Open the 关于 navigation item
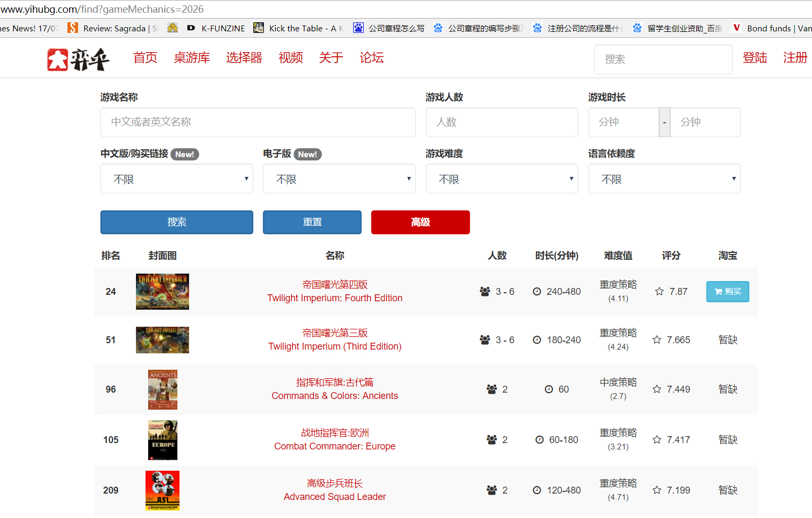The height and width of the screenshot is (518, 812). point(331,58)
